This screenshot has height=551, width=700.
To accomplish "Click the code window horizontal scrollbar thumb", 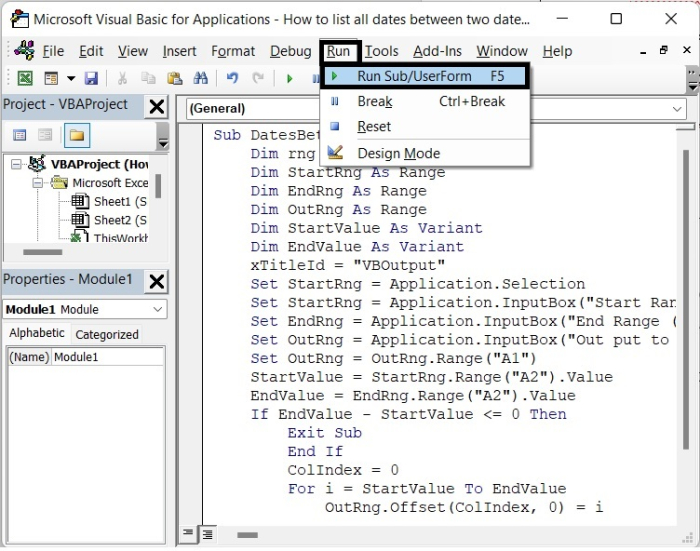I will coord(247,535).
